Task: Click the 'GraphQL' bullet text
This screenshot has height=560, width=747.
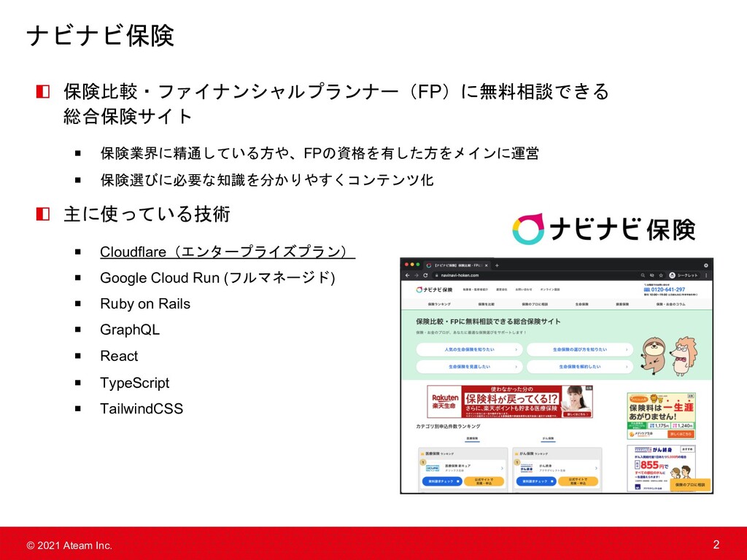Action: click(130, 330)
